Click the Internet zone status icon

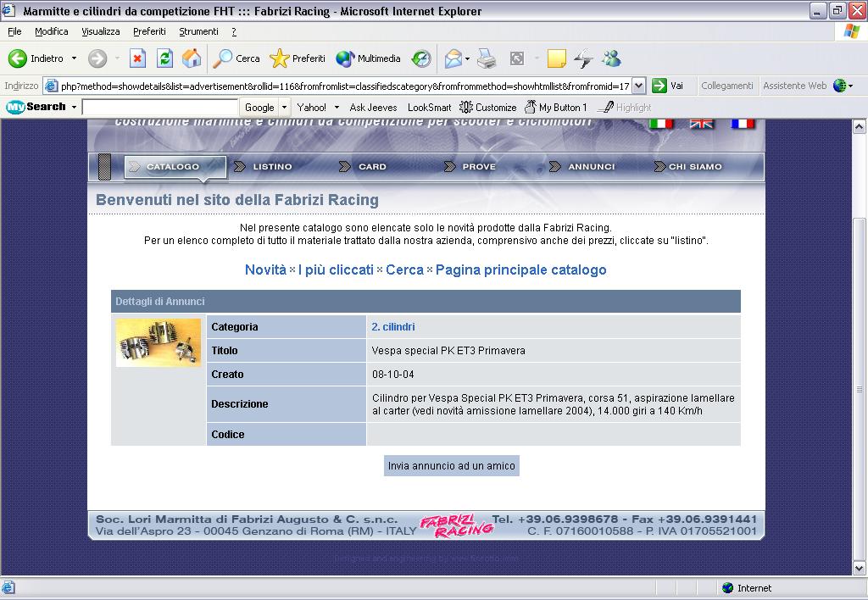click(727, 588)
